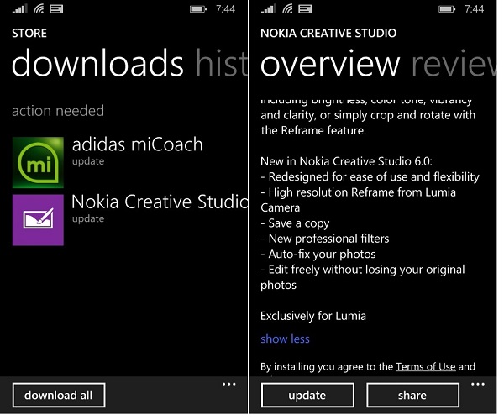
Task: Switch to the reviews tab
Action: [454, 65]
